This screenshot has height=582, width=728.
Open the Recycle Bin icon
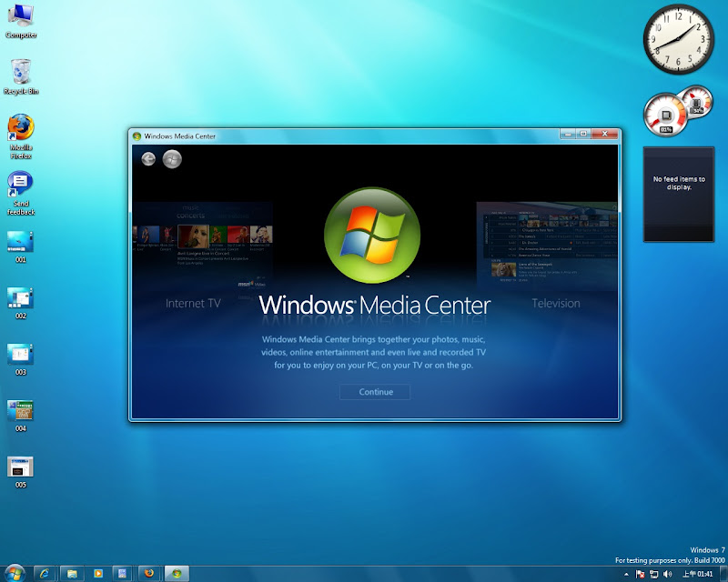point(21,77)
